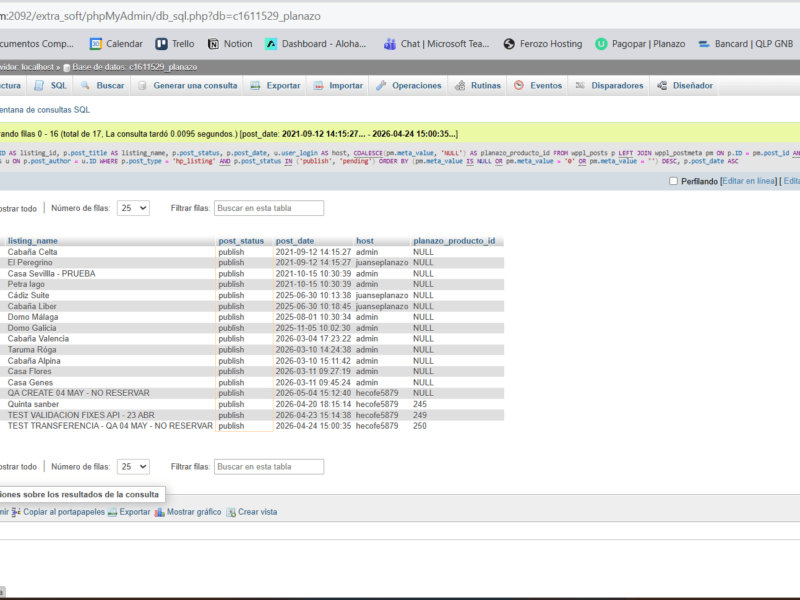
Task: Click the Diseñador tab icon
Action: coord(662,86)
